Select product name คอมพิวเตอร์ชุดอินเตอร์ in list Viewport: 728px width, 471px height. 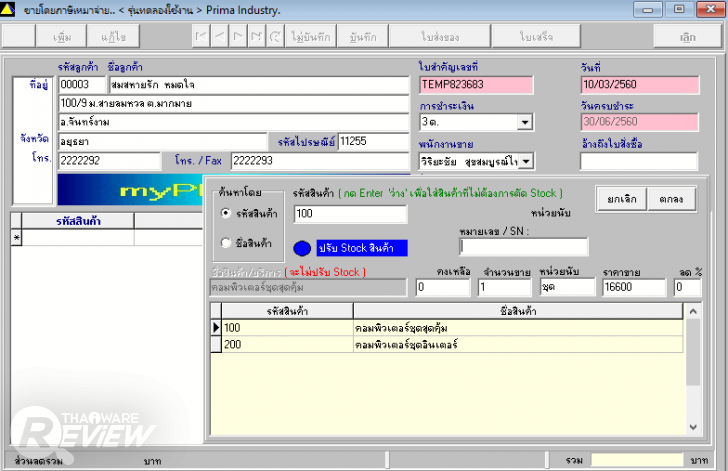[x=518, y=345]
